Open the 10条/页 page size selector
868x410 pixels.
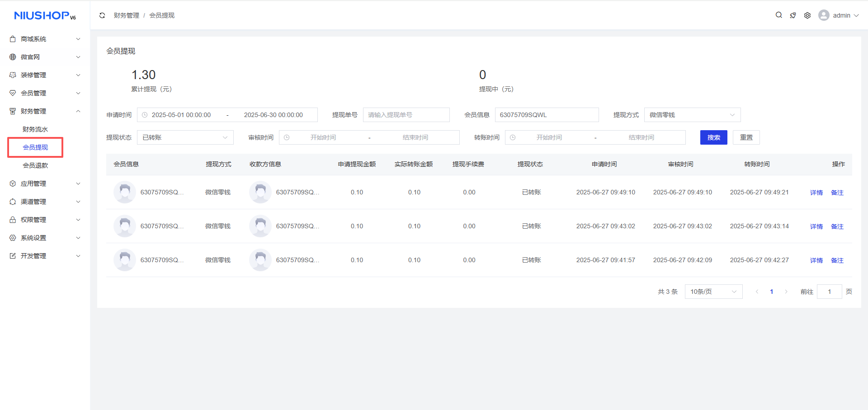pos(713,292)
